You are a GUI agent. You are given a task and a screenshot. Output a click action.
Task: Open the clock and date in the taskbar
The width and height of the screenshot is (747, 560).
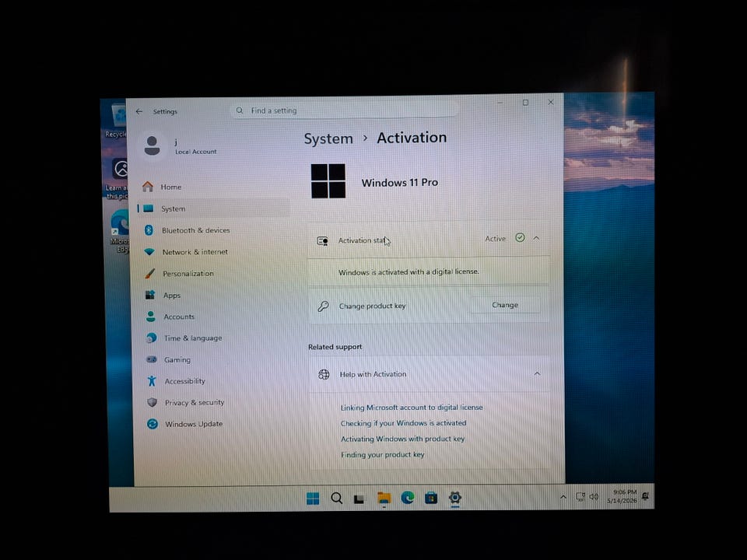pos(622,496)
